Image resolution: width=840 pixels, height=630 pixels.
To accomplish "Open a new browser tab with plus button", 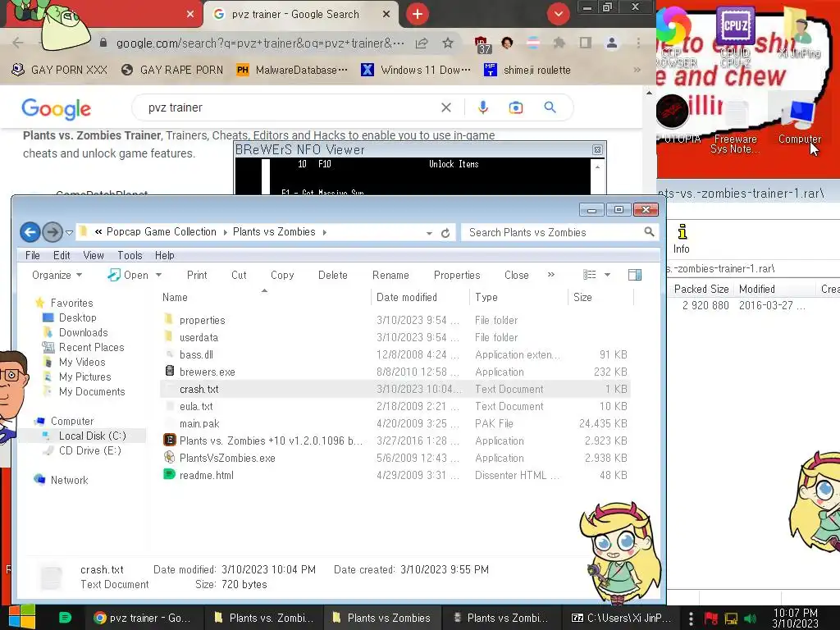I will 418,14.
